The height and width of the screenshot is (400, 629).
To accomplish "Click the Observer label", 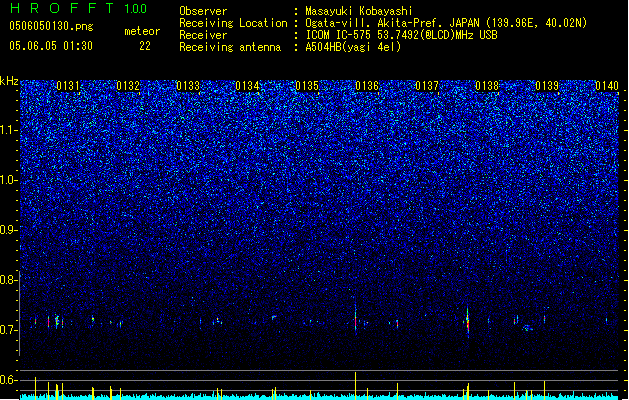I will (203, 11).
